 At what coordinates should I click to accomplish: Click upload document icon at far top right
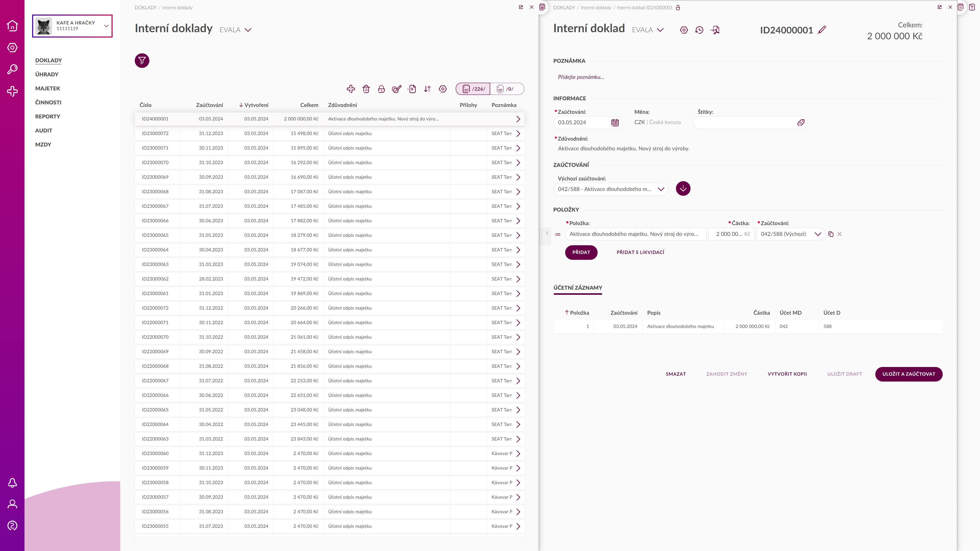click(972, 7)
